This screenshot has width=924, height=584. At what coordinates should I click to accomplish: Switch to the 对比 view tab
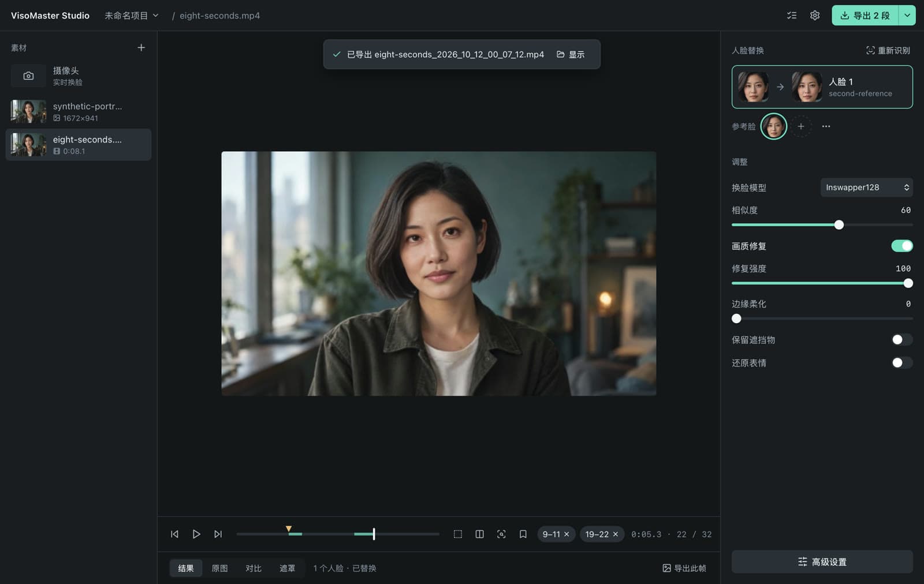254,568
